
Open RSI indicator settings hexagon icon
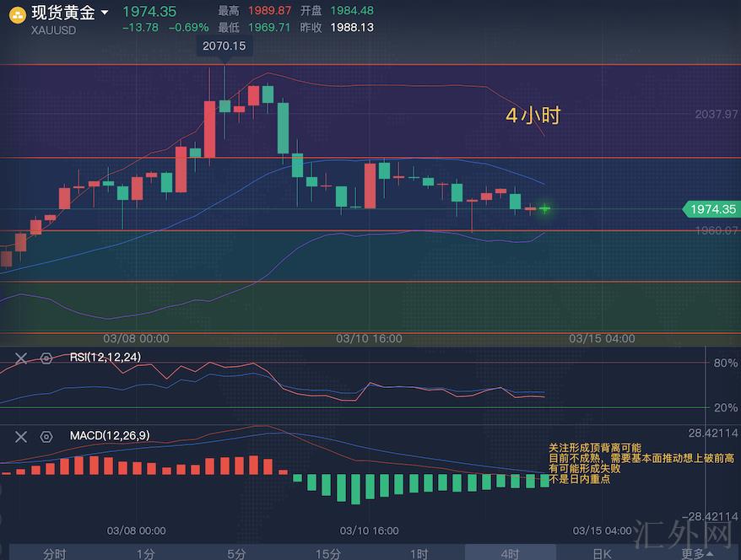coord(46,358)
